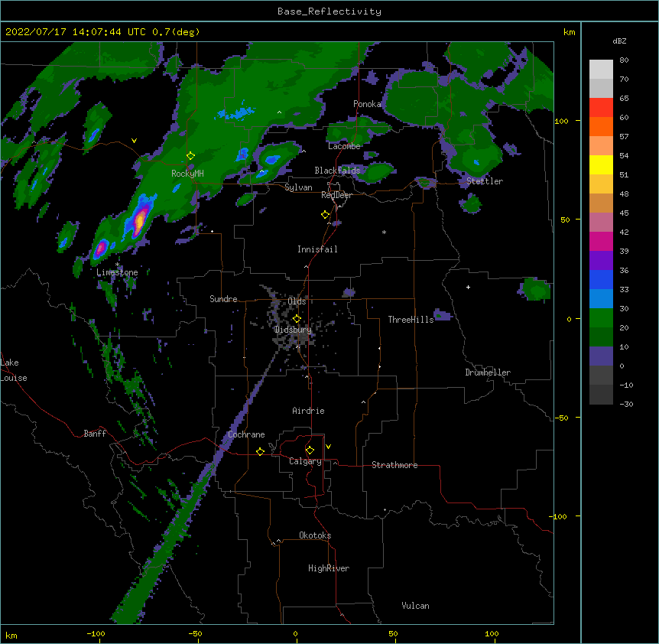Image resolution: width=659 pixels, height=644 pixels.
Task: Click the asterisk marker east of Innisfail
Action: (x=384, y=232)
